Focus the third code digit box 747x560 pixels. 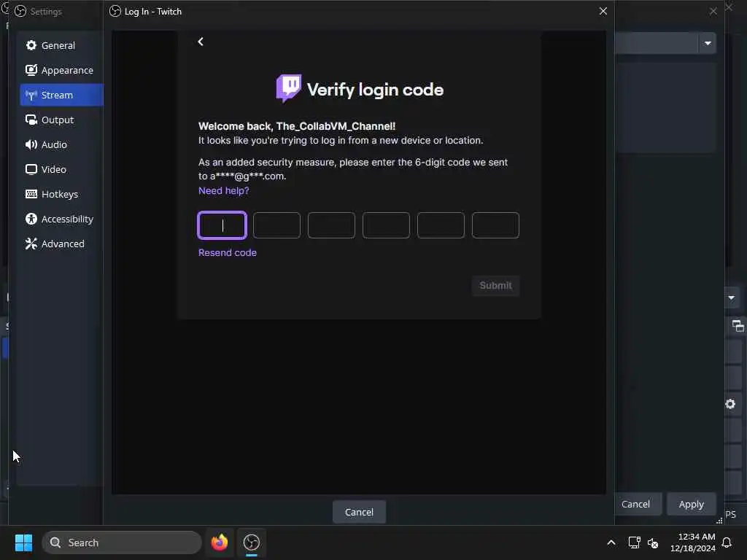pos(332,225)
